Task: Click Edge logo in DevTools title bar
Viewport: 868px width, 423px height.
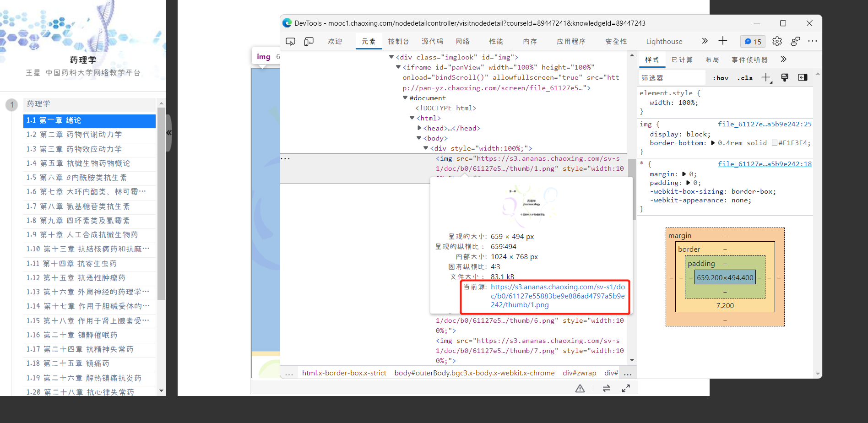Action: (287, 23)
